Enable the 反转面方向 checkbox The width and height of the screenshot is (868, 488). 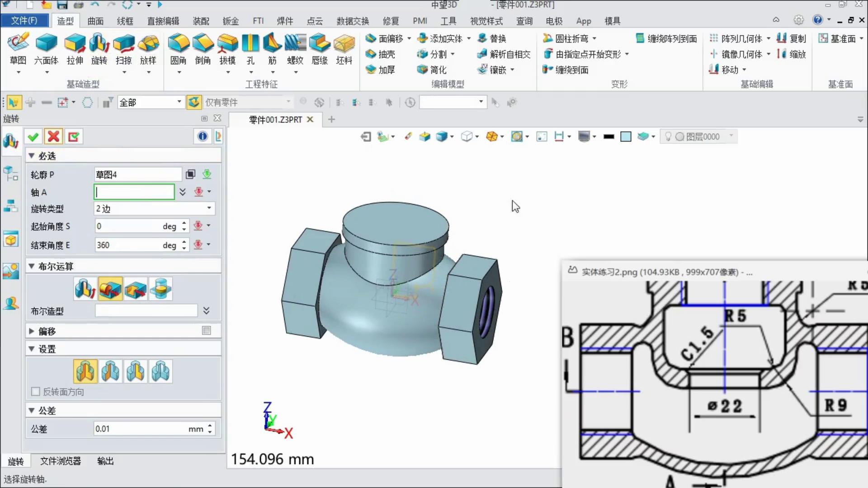tap(36, 392)
